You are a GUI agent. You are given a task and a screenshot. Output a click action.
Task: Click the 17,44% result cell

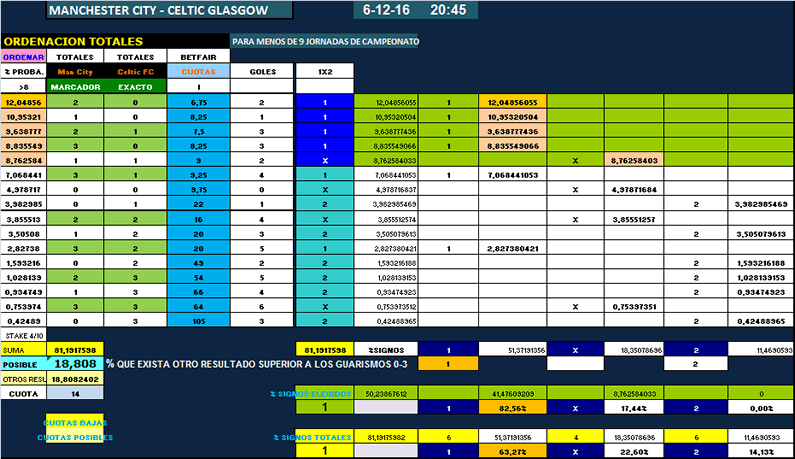[x=634, y=408]
